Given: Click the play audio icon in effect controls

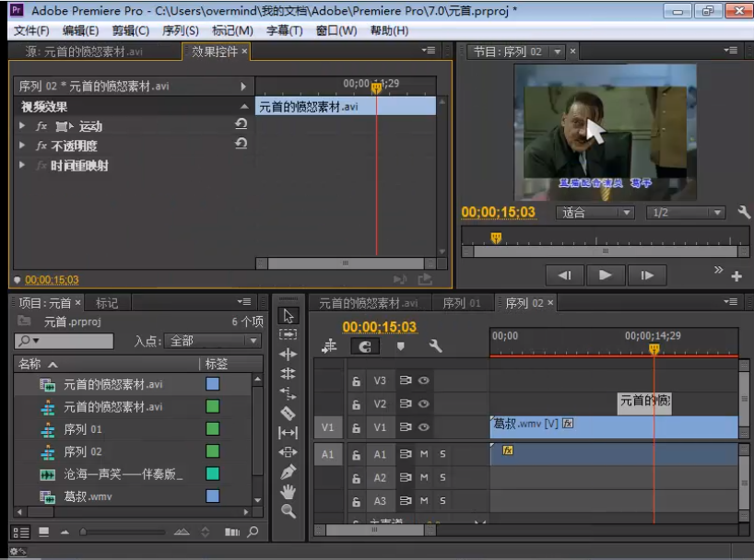Looking at the screenshot, I should click(400, 279).
